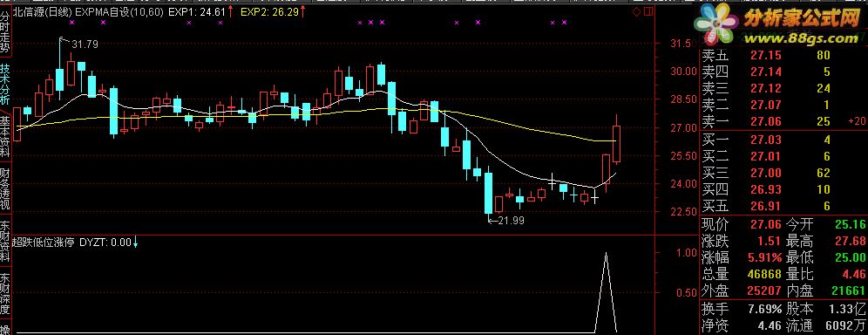Viewport: 868px width, 335px height.
Task: Click the 超跌低位涨停 sub-indicator name
Action: click(x=44, y=242)
